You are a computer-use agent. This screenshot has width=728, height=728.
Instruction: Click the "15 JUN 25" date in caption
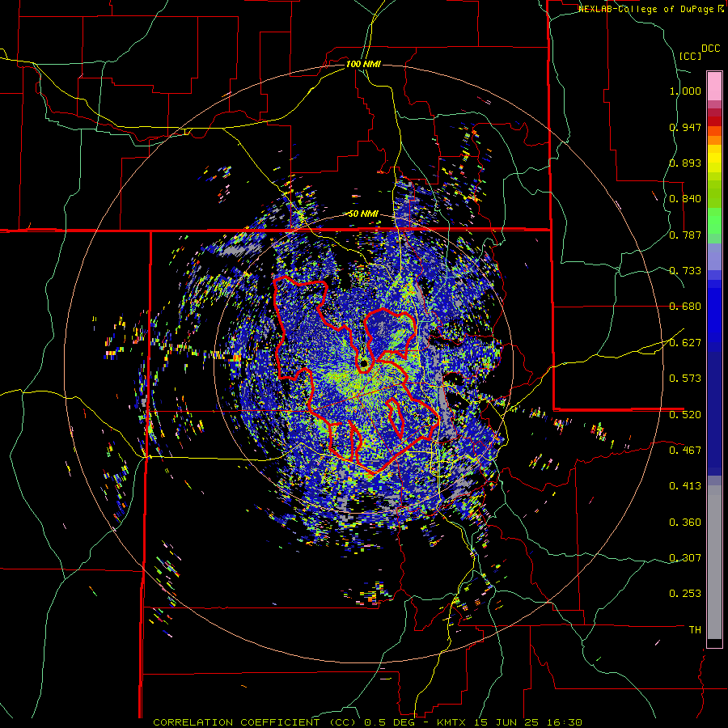506,722
